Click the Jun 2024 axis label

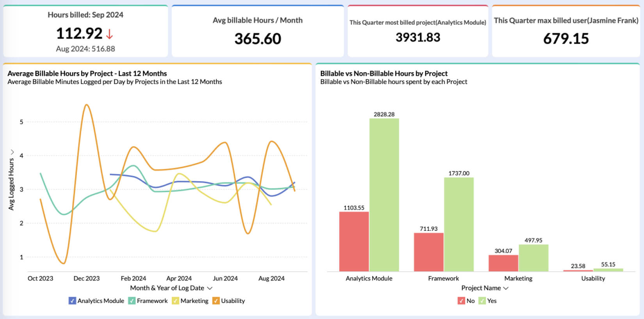[x=225, y=278]
